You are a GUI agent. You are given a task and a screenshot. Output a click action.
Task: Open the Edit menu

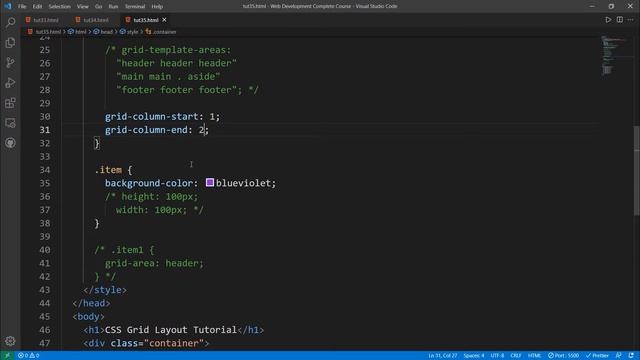click(37, 7)
